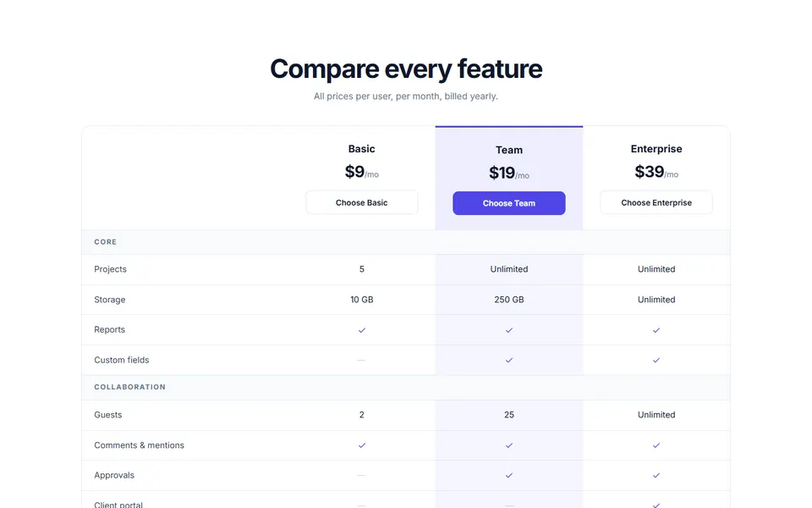Click the $39/mo price
The image size is (812, 508).
click(656, 172)
